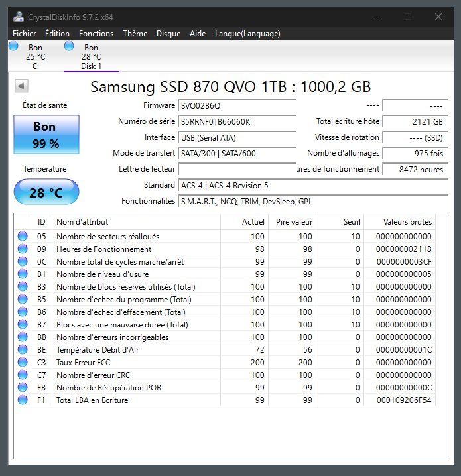Click the Seuil column header
The image size is (461, 476).
pyautogui.click(x=340, y=222)
